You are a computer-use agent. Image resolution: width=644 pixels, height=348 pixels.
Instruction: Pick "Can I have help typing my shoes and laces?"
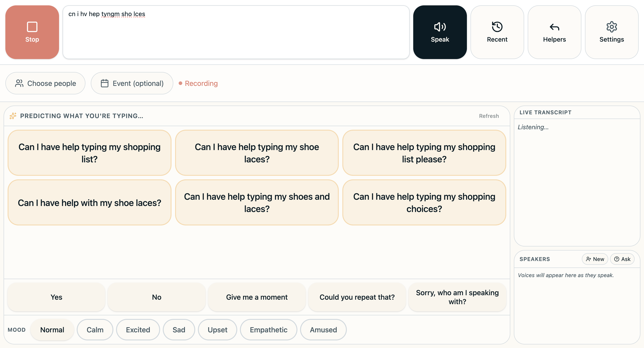tap(257, 202)
